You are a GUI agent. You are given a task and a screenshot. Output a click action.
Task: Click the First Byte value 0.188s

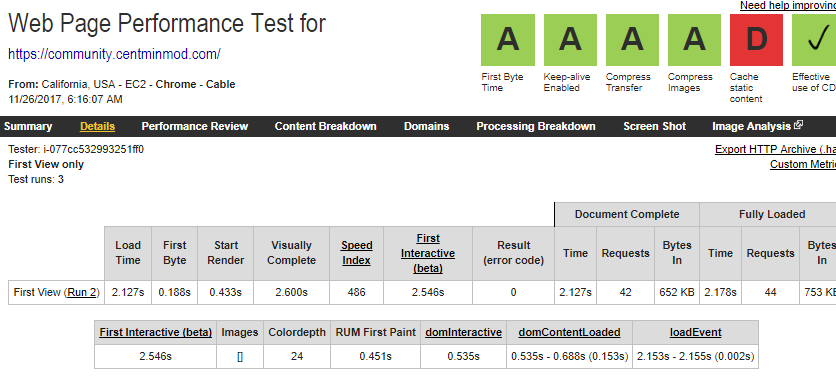(x=174, y=292)
